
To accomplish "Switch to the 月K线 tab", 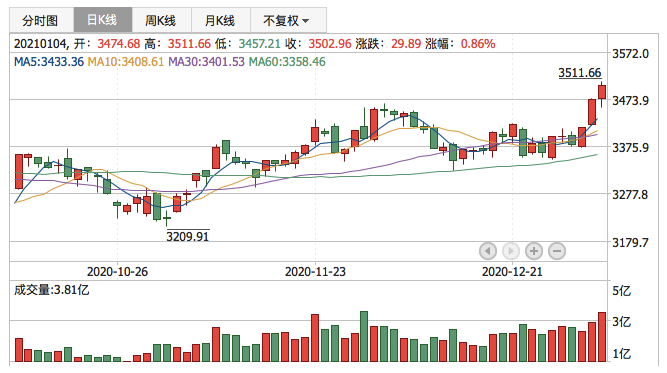I will click(x=221, y=20).
